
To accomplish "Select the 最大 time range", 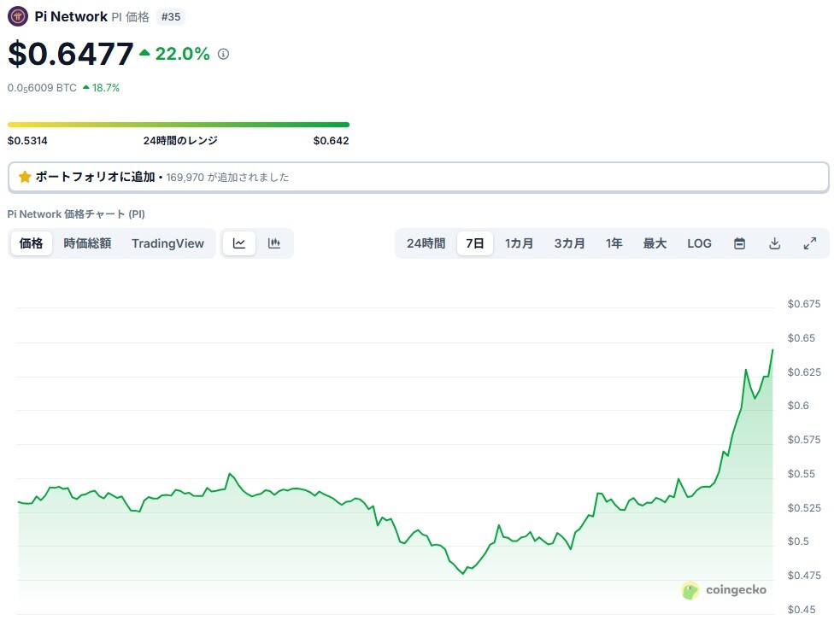I will coord(655,243).
